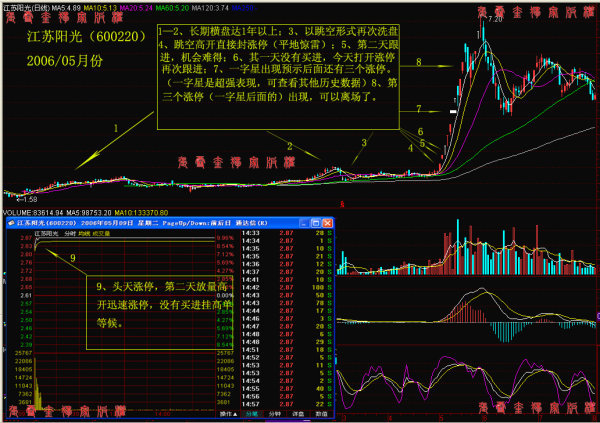Select the 14:37 trade row in the tick list
600x423 pixels.
[x=288, y=272]
